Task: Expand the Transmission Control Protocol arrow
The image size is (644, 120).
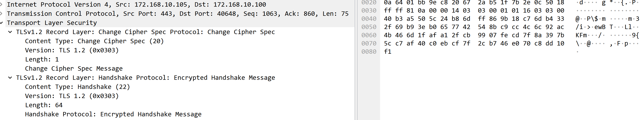Action: 1,13
